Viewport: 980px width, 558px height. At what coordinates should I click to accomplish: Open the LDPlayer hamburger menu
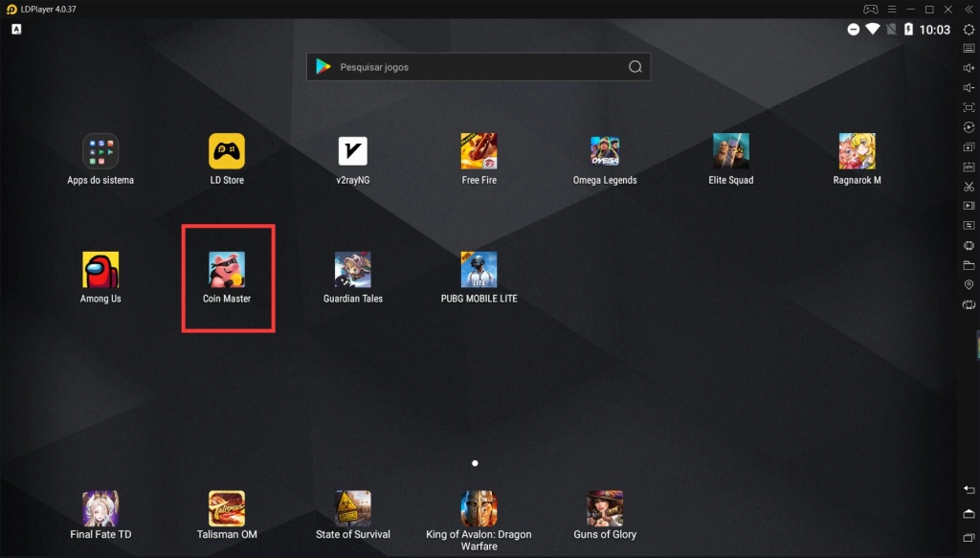pyautogui.click(x=890, y=9)
